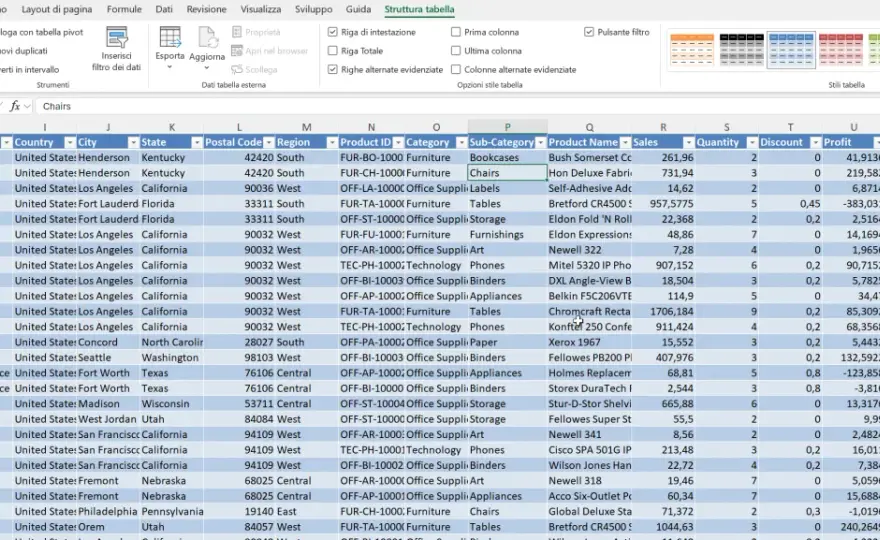Click the Esporta table icon
The image size is (880, 540).
[169, 37]
